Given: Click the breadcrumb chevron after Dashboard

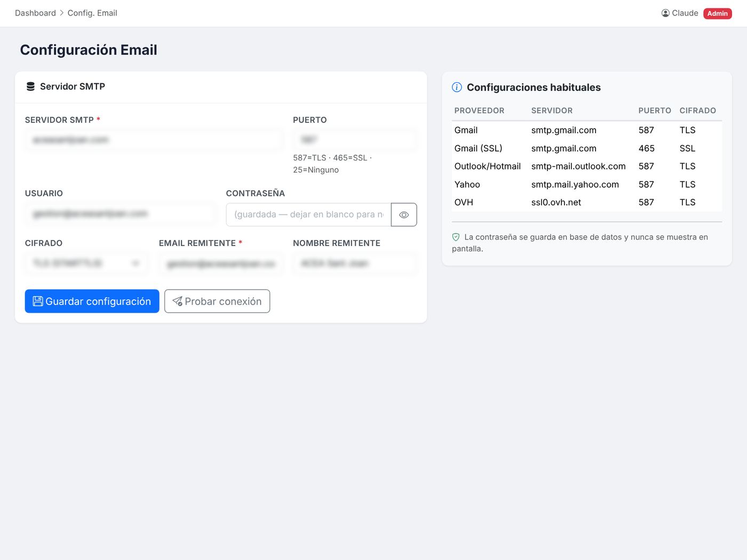Looking at the screenshot, I should coord(62,13).
